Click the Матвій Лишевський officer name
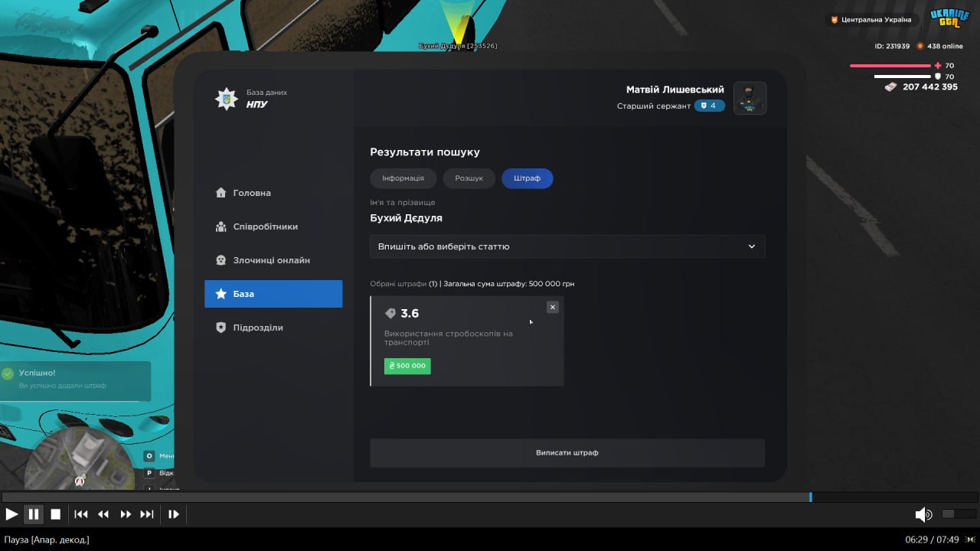This screenshot has width=980, height=551. (675, 90)
